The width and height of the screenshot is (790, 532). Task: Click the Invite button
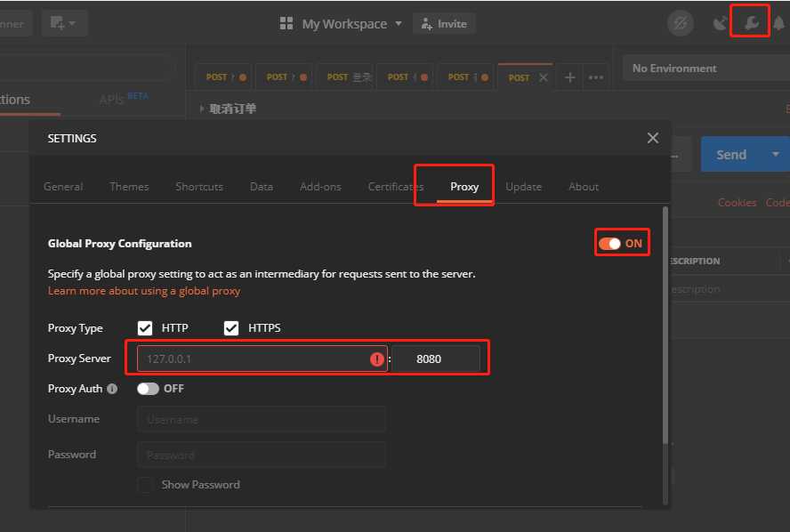click(445, 24)
